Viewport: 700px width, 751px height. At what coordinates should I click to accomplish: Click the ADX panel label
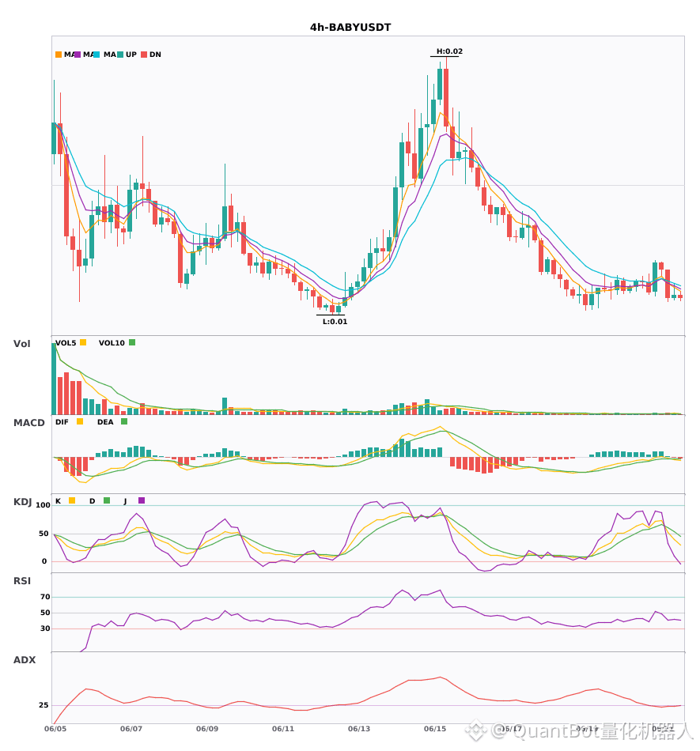[25, 659]
